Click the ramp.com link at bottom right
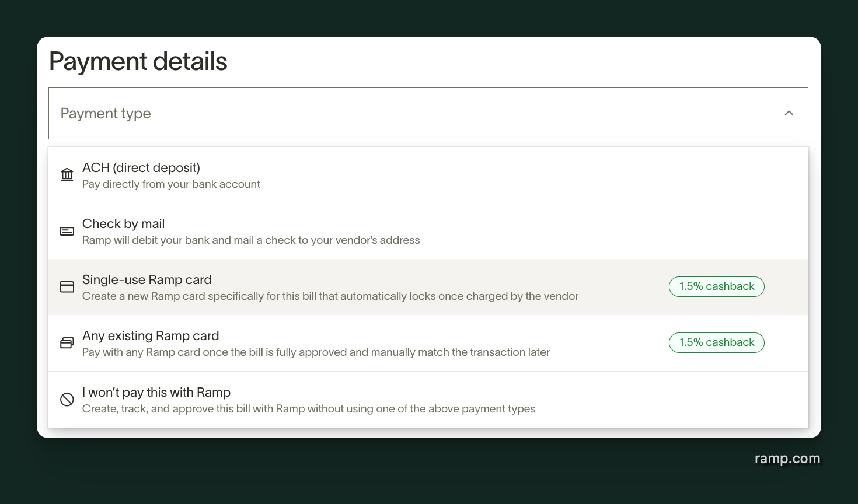Screen dimensions: 858x504 (x=787, y=459)
